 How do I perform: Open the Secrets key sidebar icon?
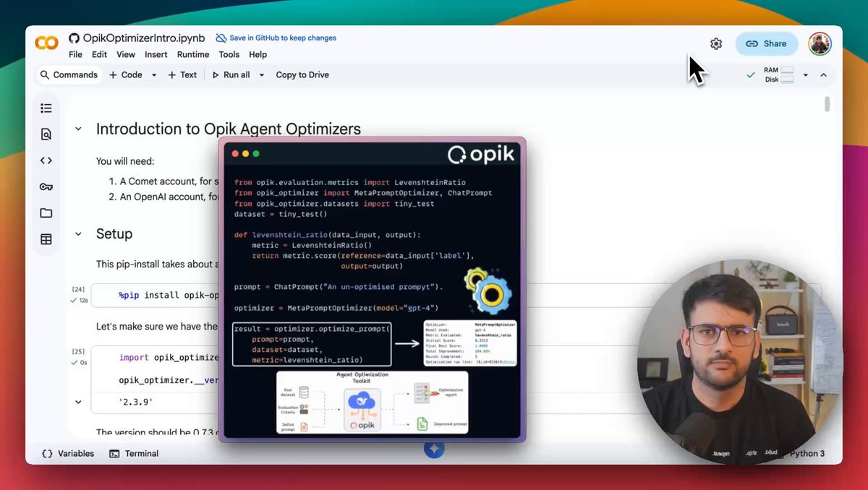coord(46,187)
